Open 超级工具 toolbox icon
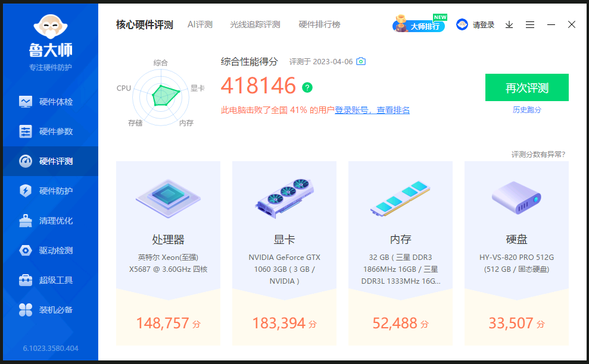589x364 pixels. click(26, 280)
